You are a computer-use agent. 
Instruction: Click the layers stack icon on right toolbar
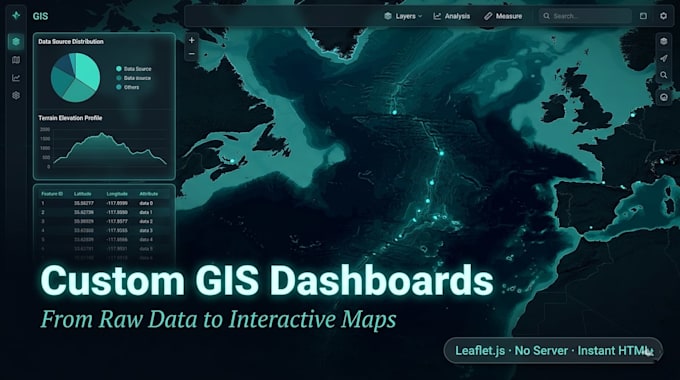[664, 41]
